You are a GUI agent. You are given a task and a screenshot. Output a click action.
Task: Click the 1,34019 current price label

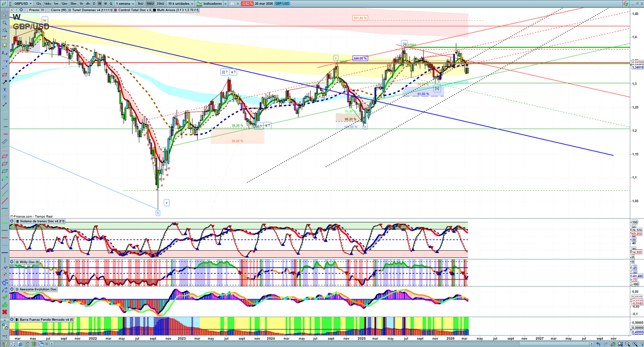(x=638, y=67)
